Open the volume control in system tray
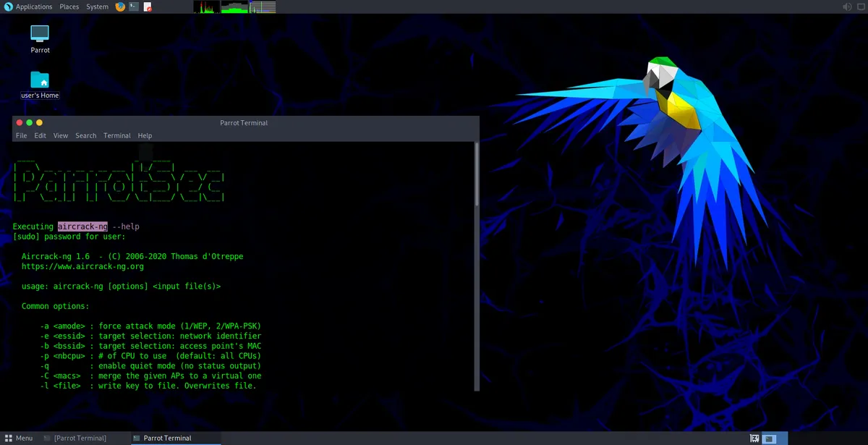 (846, 7)
